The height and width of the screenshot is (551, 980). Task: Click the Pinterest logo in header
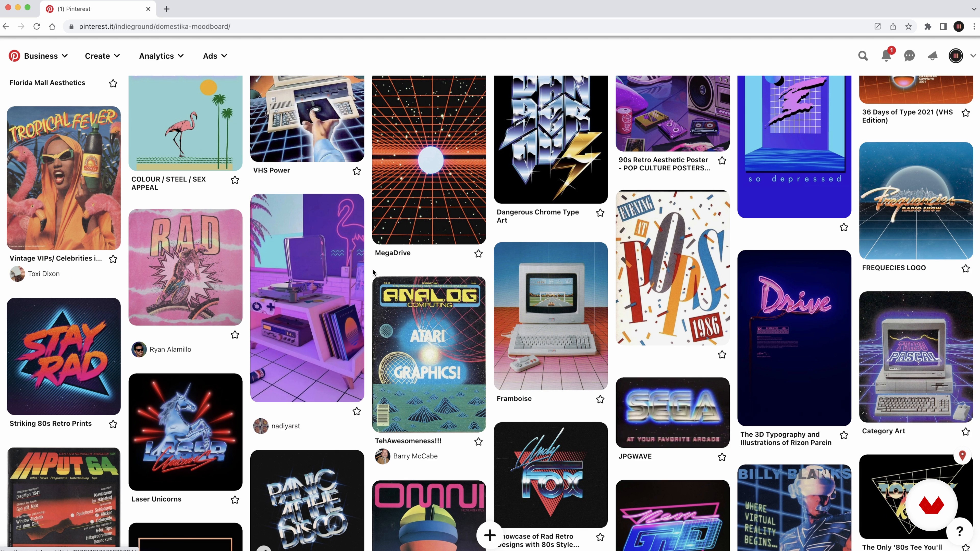coord(15,56)
